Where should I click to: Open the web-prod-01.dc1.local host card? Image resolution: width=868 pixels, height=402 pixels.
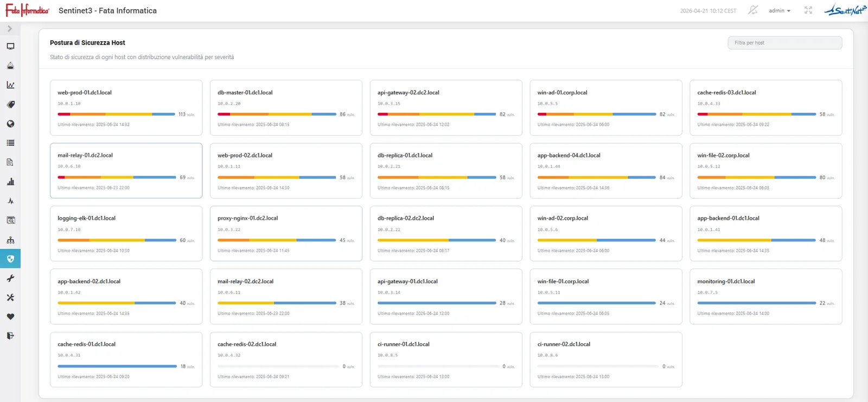click(126, 107)
